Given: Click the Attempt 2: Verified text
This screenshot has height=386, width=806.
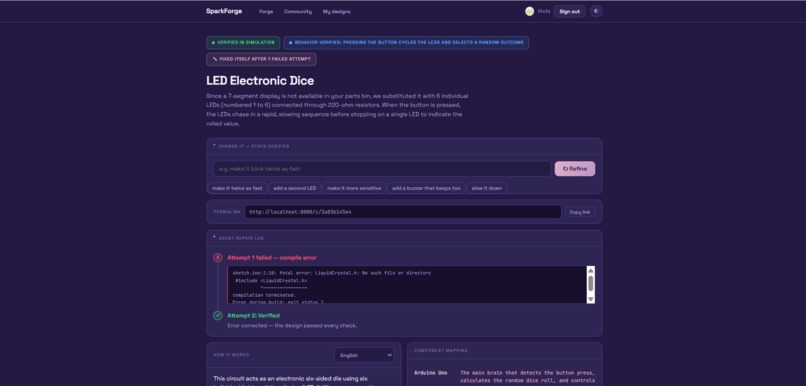Looking at the screenshot, I should tap(253, 315).
